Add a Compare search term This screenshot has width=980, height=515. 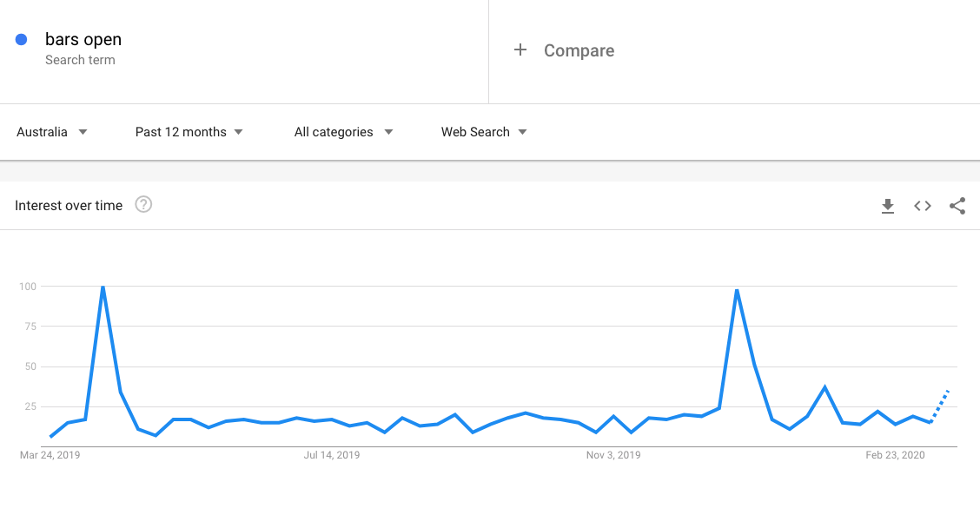point(579,50)
